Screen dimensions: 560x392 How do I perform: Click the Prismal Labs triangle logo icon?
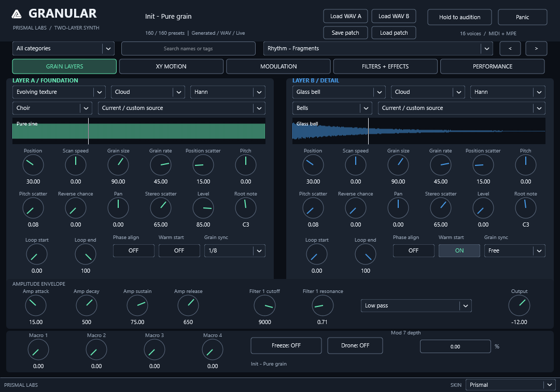pos(17,14)
